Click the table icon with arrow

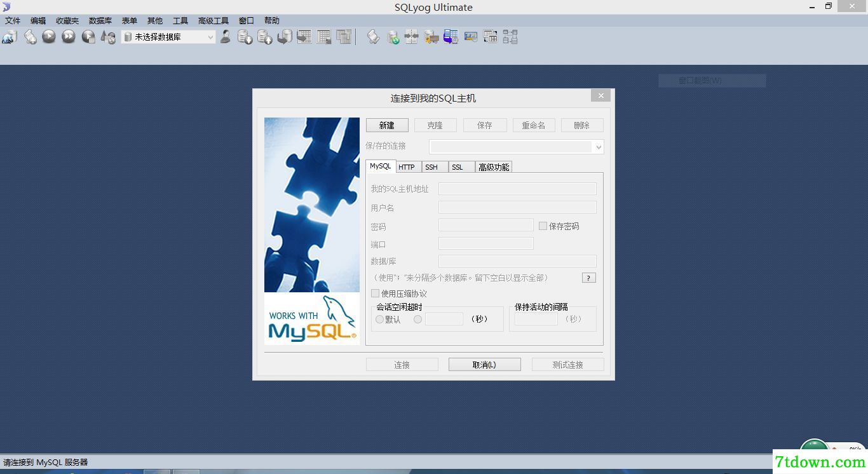tap(304, 37)
